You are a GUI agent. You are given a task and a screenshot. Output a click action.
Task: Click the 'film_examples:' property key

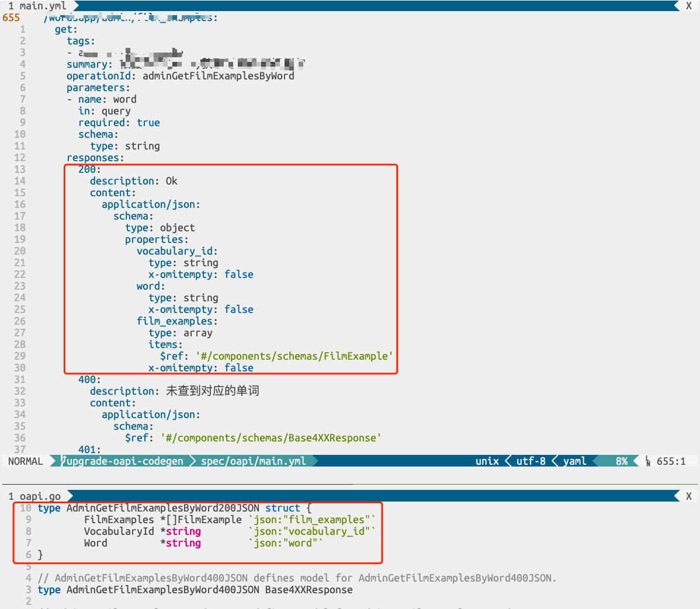coord(177,321)
